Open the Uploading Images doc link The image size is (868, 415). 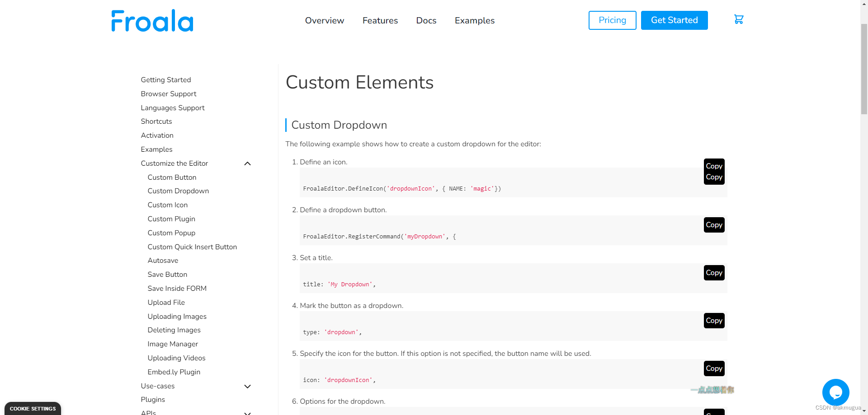[x=177, y=317]
